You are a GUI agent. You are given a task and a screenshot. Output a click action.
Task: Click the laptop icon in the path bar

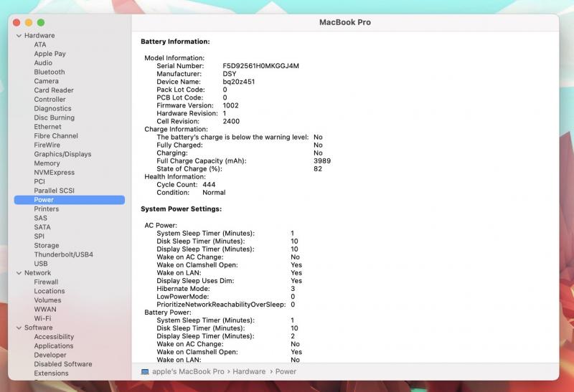click(x=145, y=371)
